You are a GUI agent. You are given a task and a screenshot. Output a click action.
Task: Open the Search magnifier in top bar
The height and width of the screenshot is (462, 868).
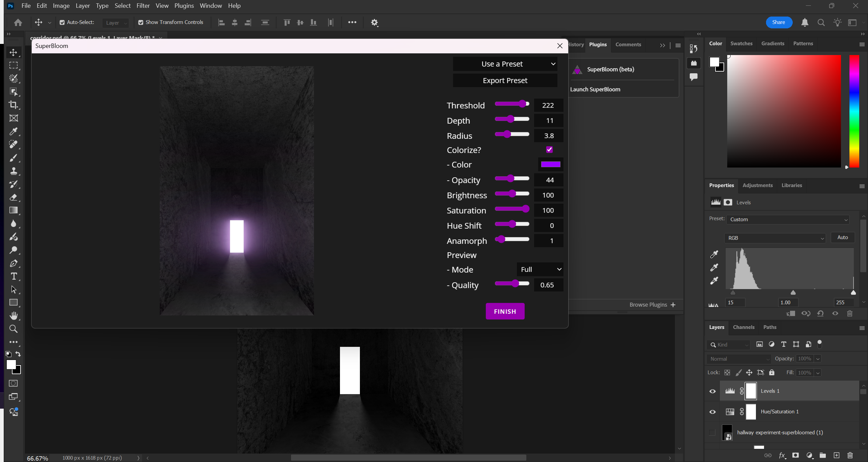point(821,22)
